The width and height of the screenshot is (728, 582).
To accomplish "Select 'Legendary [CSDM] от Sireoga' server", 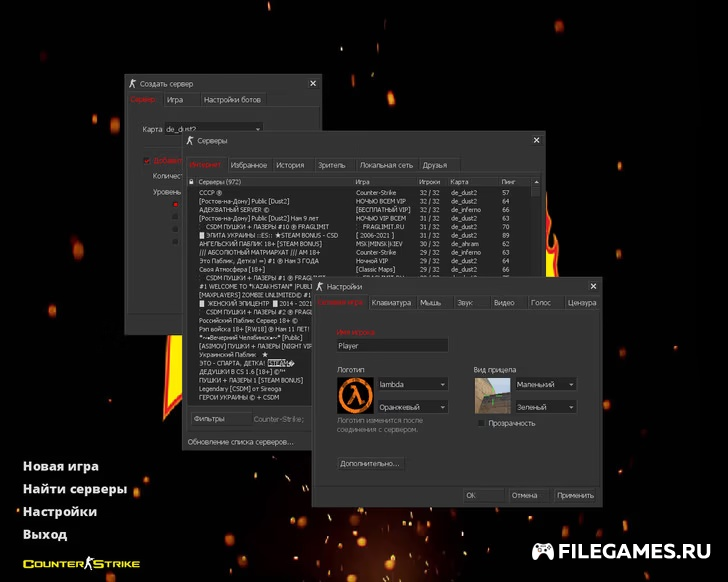I will (x=250, y=389).
